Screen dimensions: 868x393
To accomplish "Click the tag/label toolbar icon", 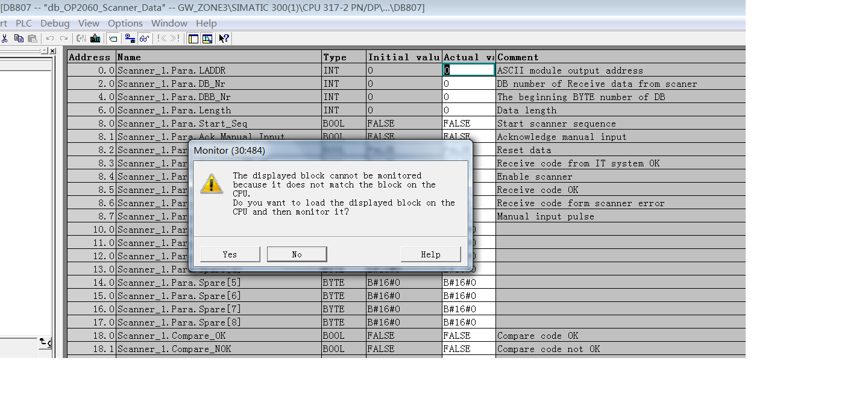I will pos(113,39).
